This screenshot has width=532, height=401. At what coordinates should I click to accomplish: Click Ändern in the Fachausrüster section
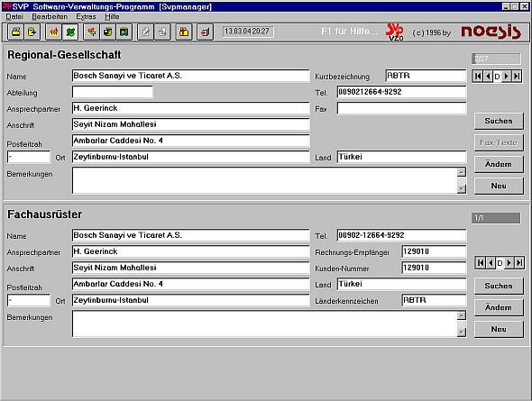click(x=499, y=307)
